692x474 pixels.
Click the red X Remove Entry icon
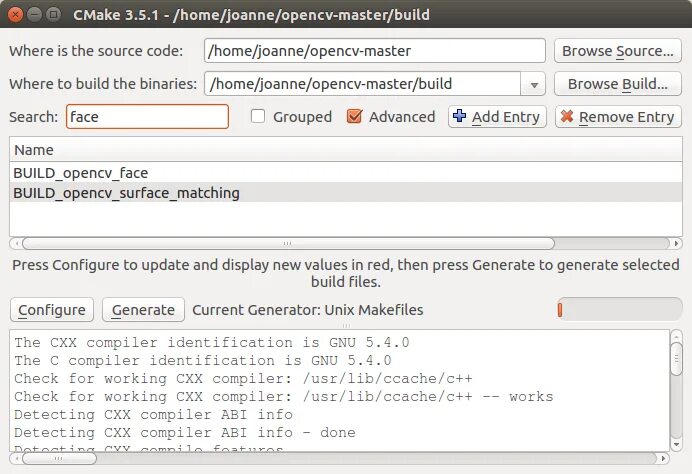567,117
